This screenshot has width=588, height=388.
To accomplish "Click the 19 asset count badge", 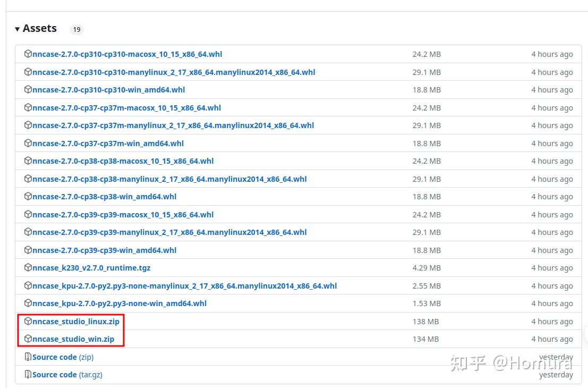I will [76, 29].
